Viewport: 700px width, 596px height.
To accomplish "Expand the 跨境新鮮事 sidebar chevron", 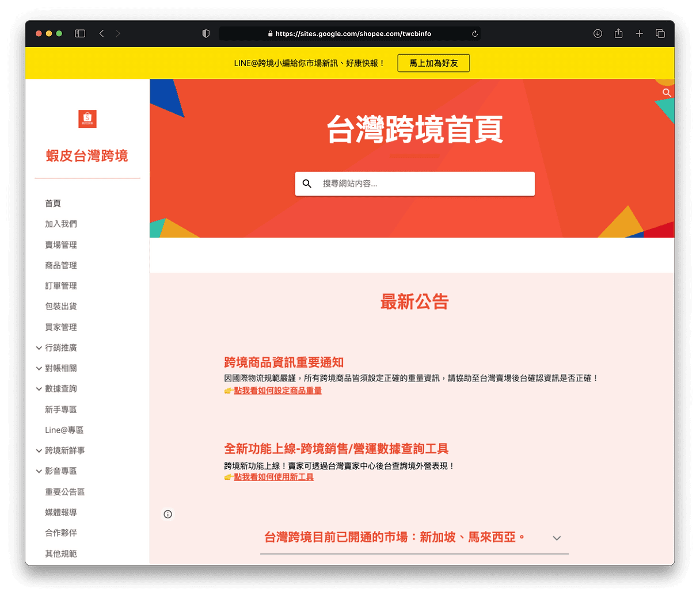I will tap(39, 450).
